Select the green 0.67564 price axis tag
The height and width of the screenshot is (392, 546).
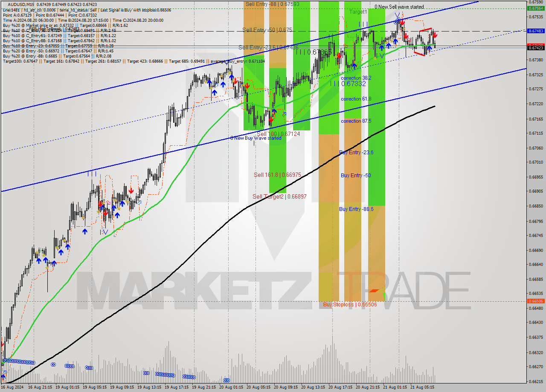point(536,8)
